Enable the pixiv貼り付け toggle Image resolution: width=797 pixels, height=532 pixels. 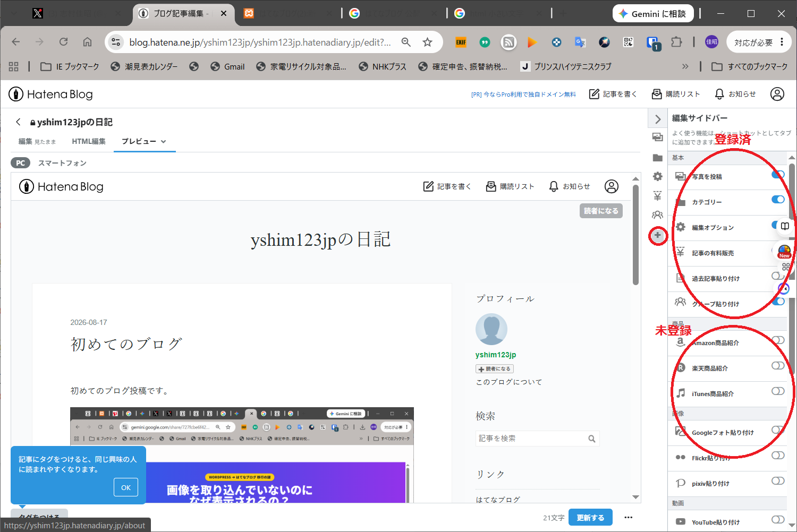pos(778,480)
